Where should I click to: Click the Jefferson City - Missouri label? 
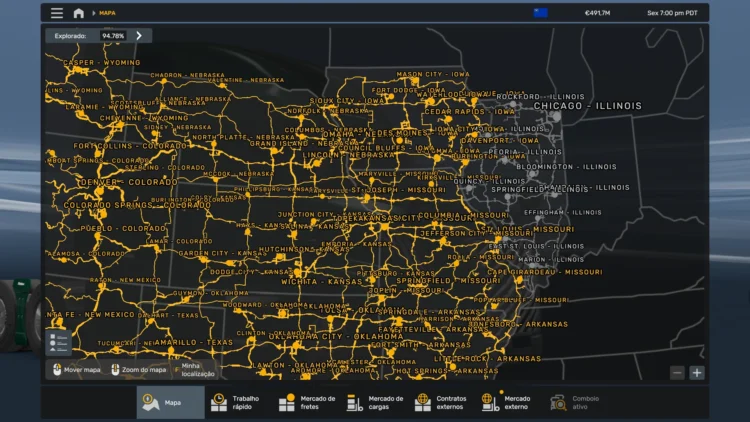tap(476, 233)
